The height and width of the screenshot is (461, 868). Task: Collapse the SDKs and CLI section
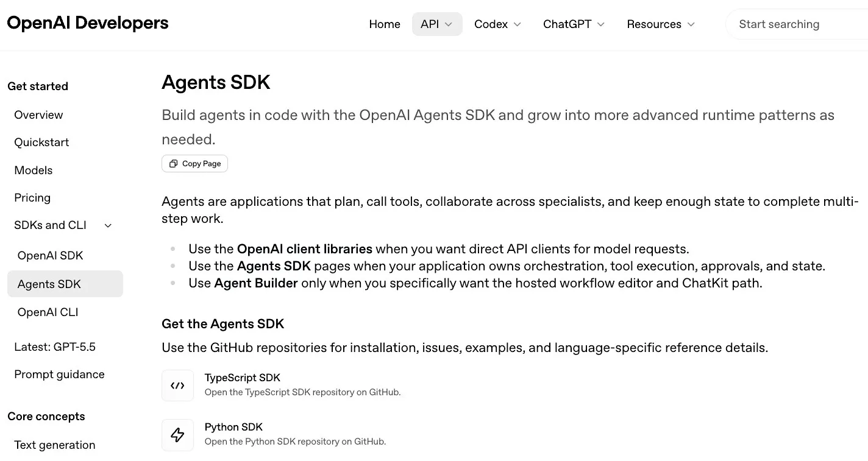(108, 226)
